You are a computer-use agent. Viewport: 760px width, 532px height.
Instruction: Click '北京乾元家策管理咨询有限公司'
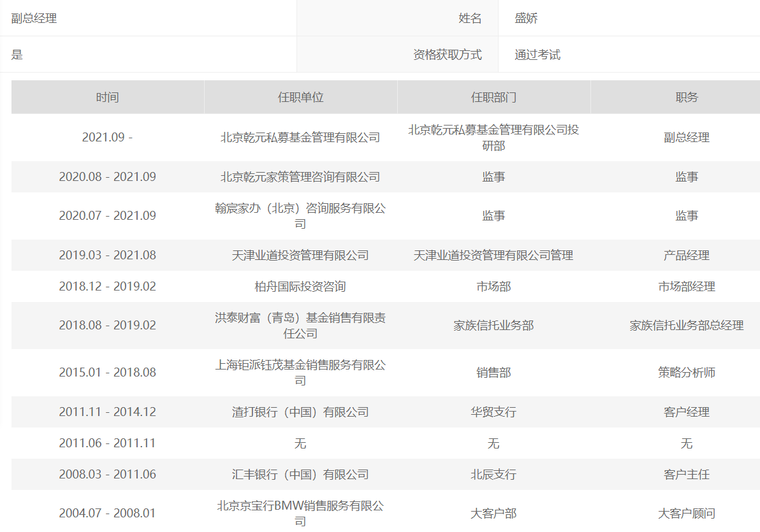coord(300,177)
